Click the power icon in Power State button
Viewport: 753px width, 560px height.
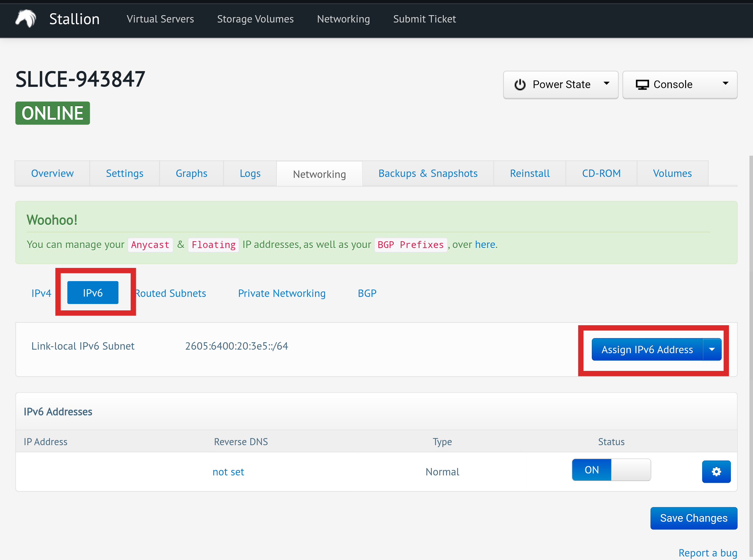click(520, 85)
